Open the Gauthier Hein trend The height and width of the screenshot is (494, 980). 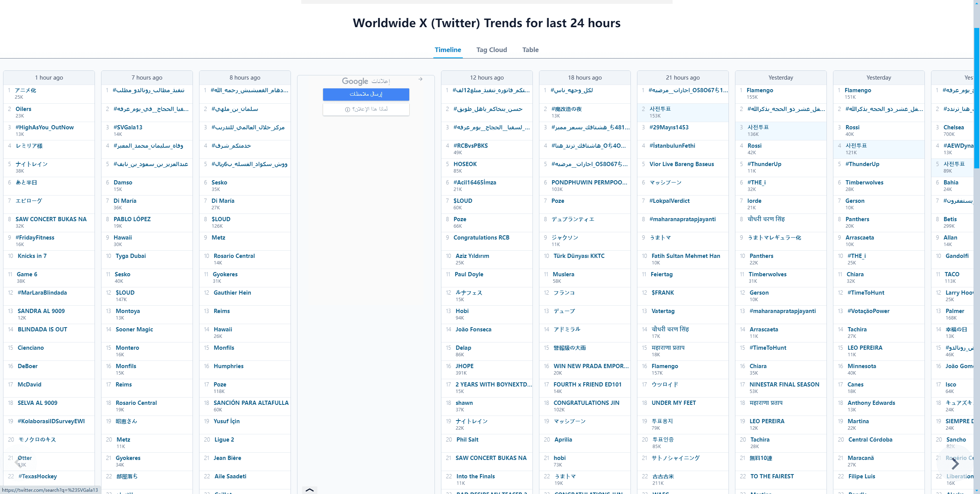(x=232, y=293)
